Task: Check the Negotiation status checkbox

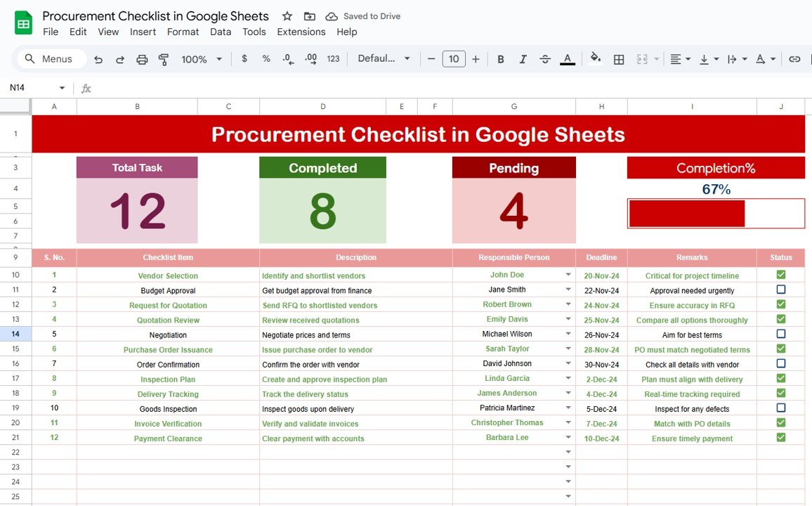Action: tap(781, 334)
